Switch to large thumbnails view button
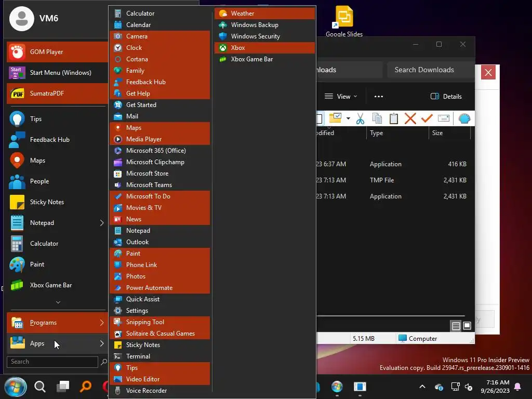The height and width of the screenshot is (399, 532). click(467, 326)
